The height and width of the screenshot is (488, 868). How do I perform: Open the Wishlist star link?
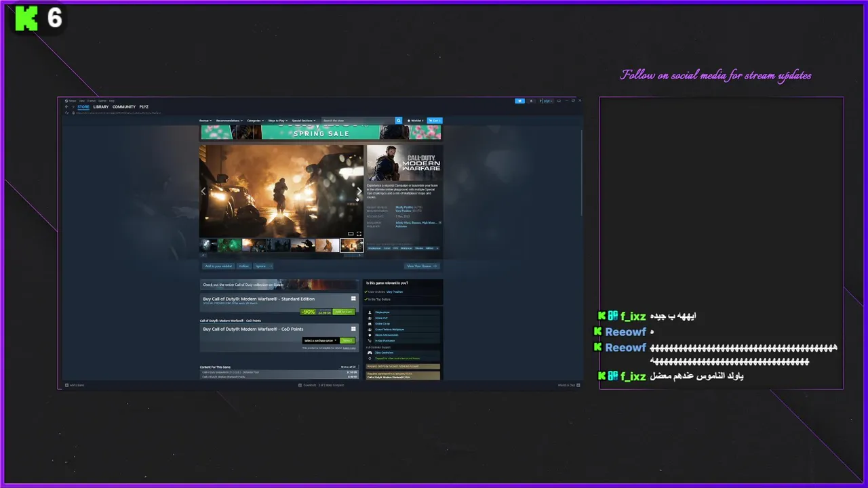click(x=416, y=121)
